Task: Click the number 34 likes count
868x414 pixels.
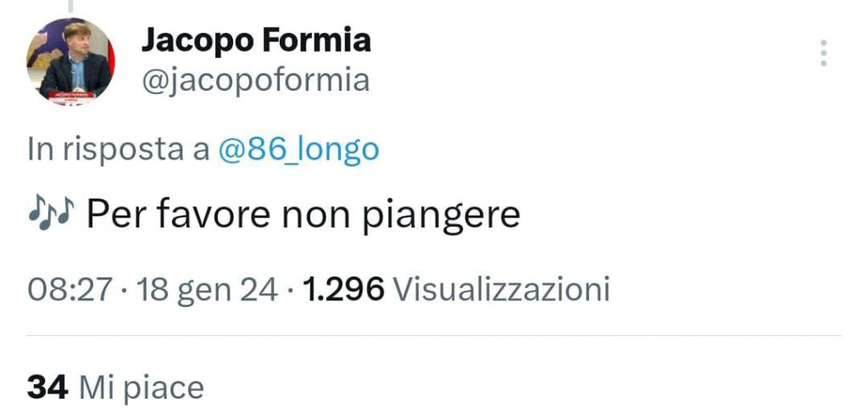Action: (47, 388)
